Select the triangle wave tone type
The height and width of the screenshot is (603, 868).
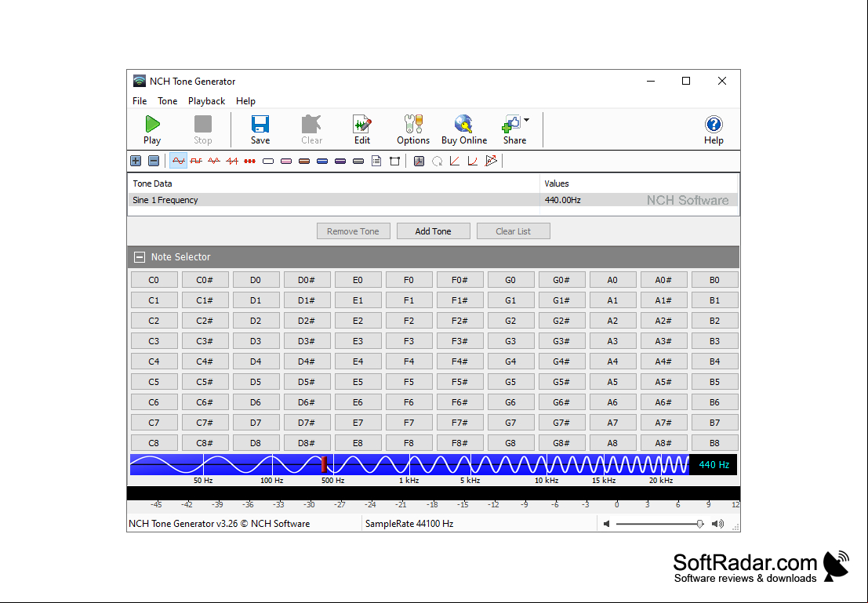pos(214,161)
